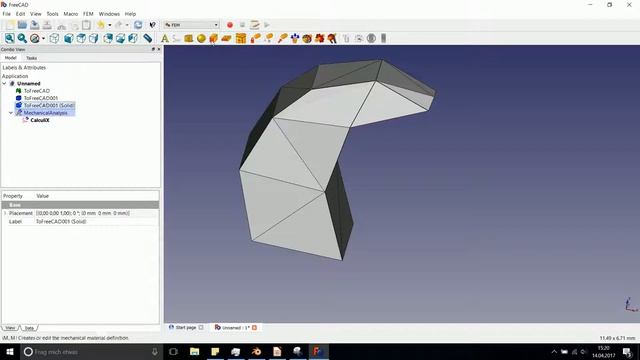Open the Undo history dropdown arrow
This screenshot has height=360, width=640.
point(109,25)
